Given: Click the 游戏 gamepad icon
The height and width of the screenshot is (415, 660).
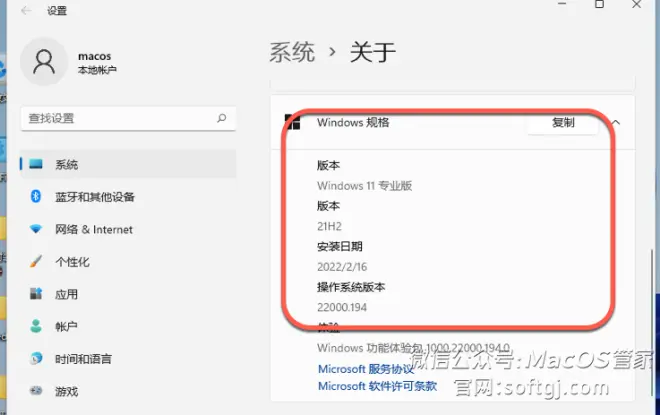Looking at the screenshot, I should (36, 391).
